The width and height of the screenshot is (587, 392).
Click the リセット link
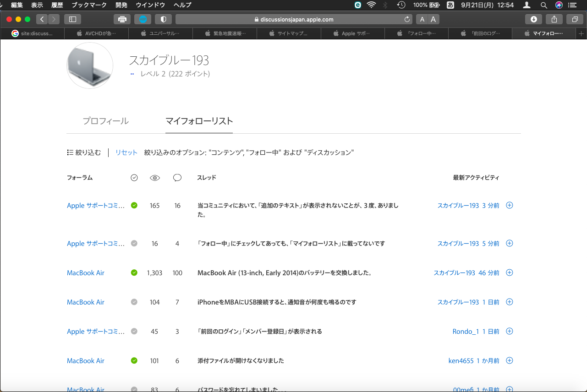point(126,152)
